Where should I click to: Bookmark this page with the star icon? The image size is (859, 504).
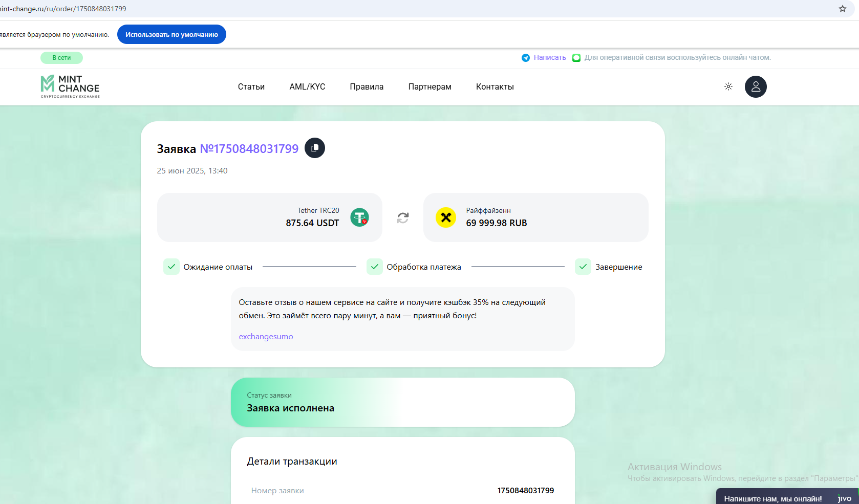pos(842,9)
